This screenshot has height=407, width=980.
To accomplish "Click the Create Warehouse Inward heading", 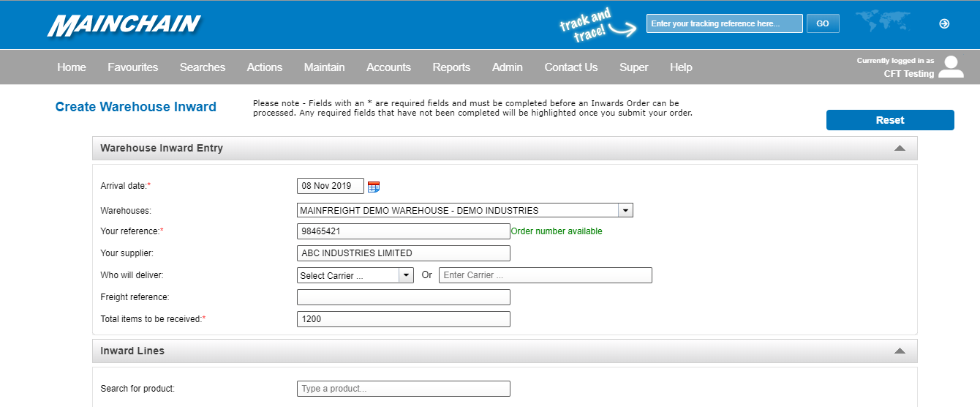I will click(x=136, y=107).
